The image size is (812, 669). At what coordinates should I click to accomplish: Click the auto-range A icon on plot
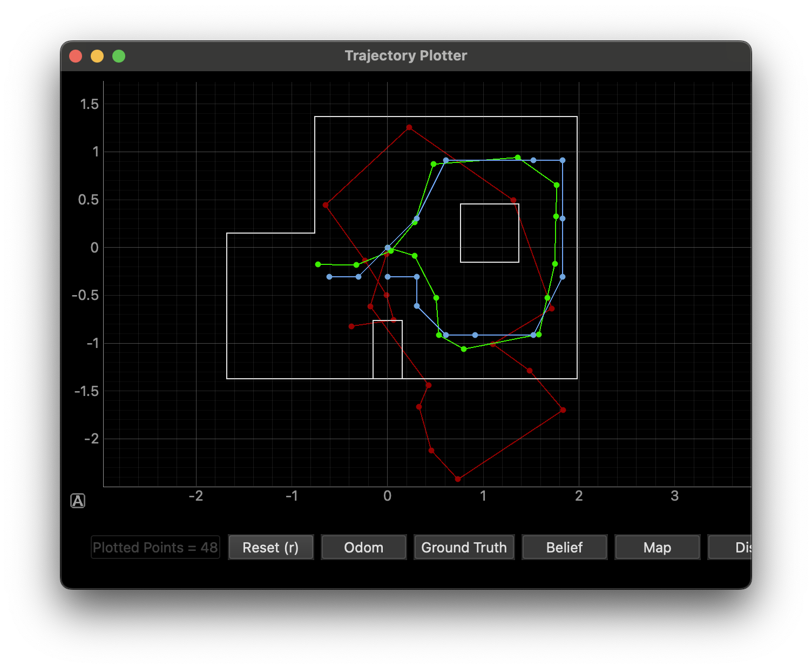tap(78, 501)
